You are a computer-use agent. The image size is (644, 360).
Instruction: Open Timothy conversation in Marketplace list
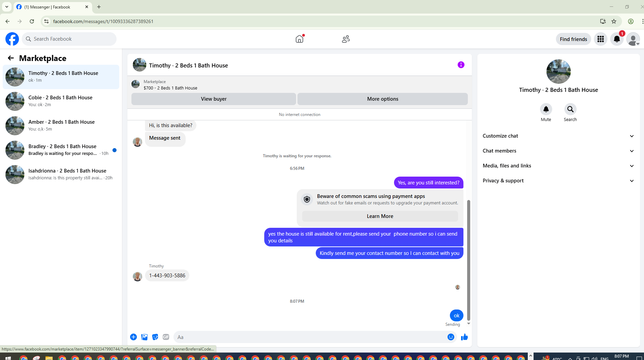[61, 77]
